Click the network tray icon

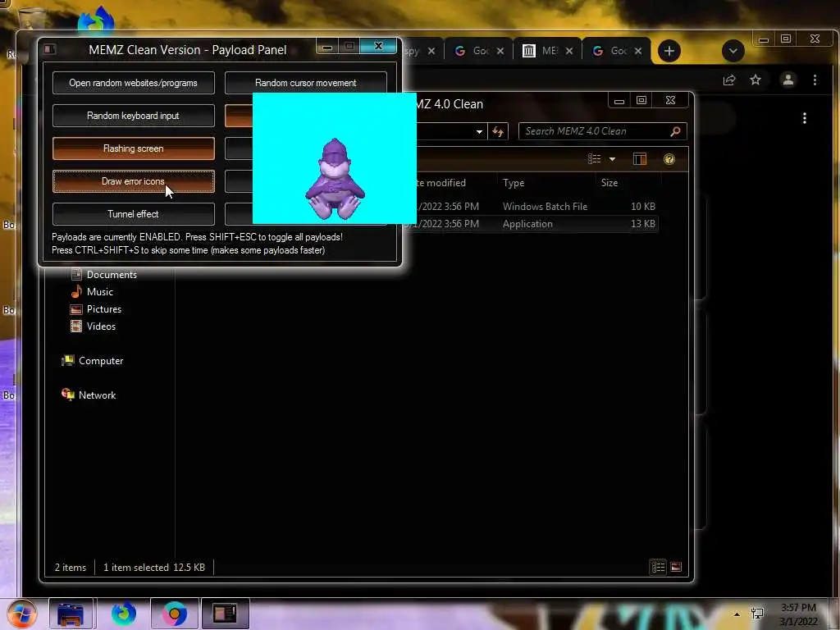pyautogui.click(x=757, y=614)
